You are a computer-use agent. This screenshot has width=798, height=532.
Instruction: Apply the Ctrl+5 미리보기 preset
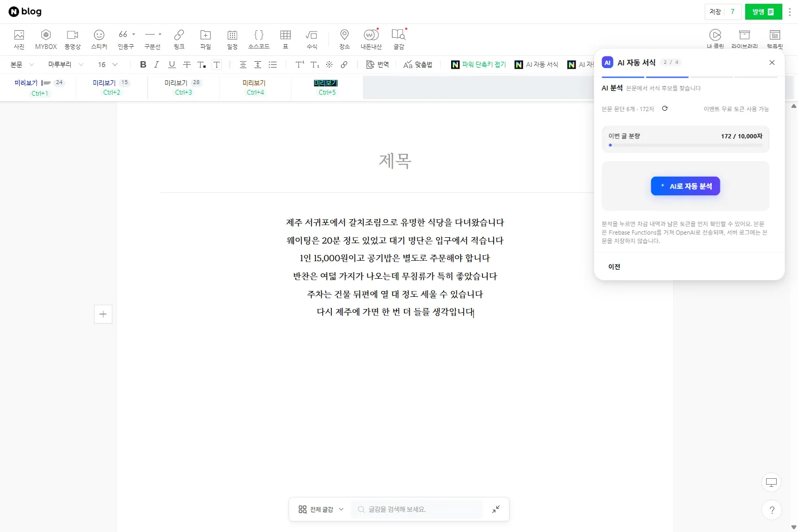point(327,87)
